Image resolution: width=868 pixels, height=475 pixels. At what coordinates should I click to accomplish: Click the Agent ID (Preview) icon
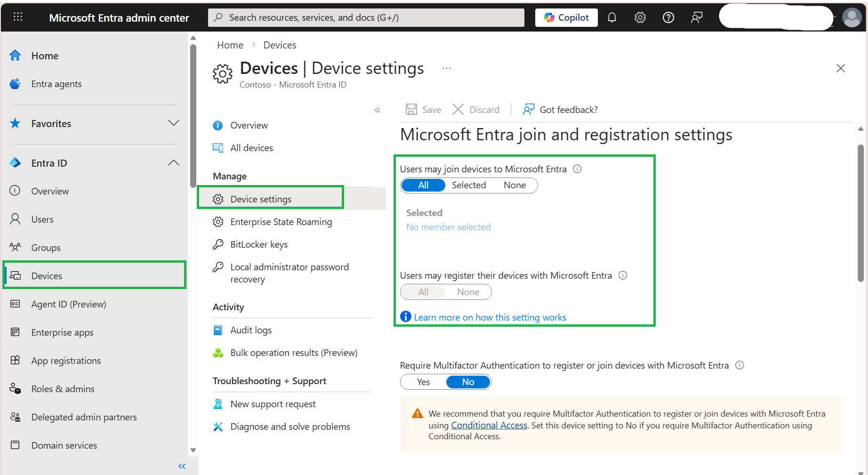(x=15, y=304)
